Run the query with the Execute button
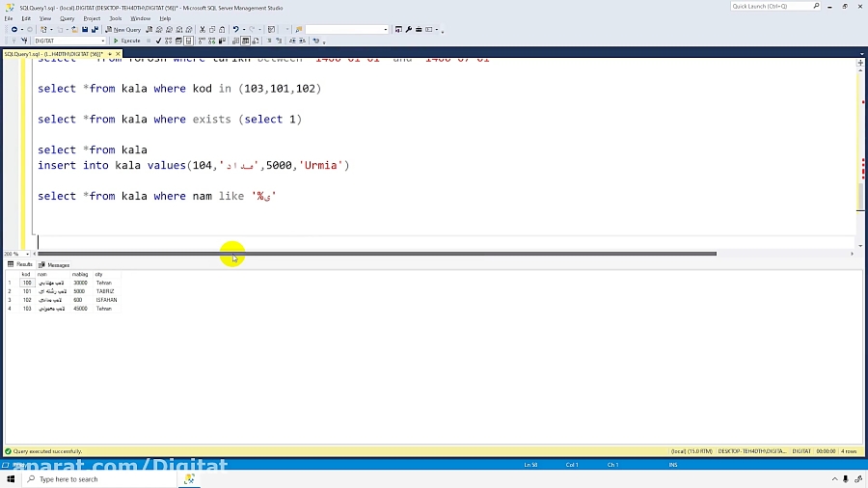868x488 pixels. tap(127, 41)
